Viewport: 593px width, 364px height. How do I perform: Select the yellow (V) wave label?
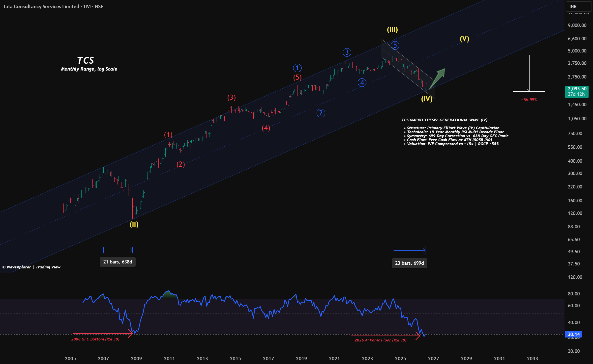tap(464, 39)
